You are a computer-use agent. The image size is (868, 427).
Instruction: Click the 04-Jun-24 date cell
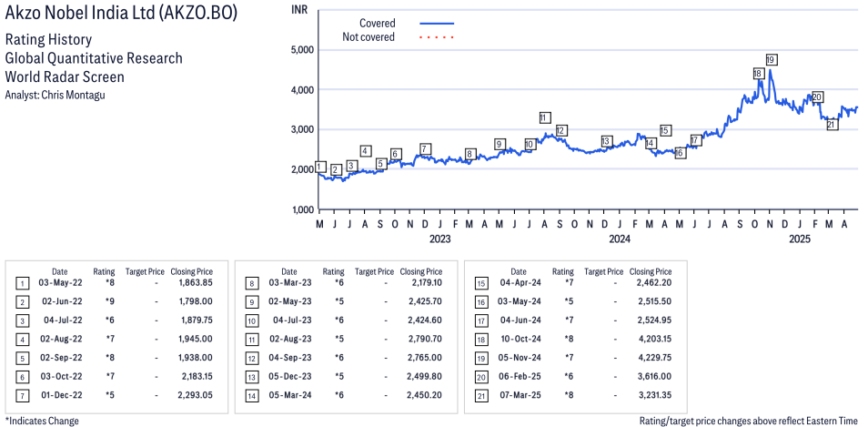[x=519, y=320]
